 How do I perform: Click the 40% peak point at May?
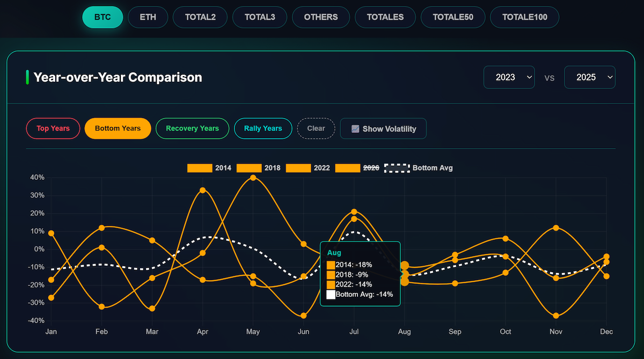pyautogui.click(x=253, y=178)
